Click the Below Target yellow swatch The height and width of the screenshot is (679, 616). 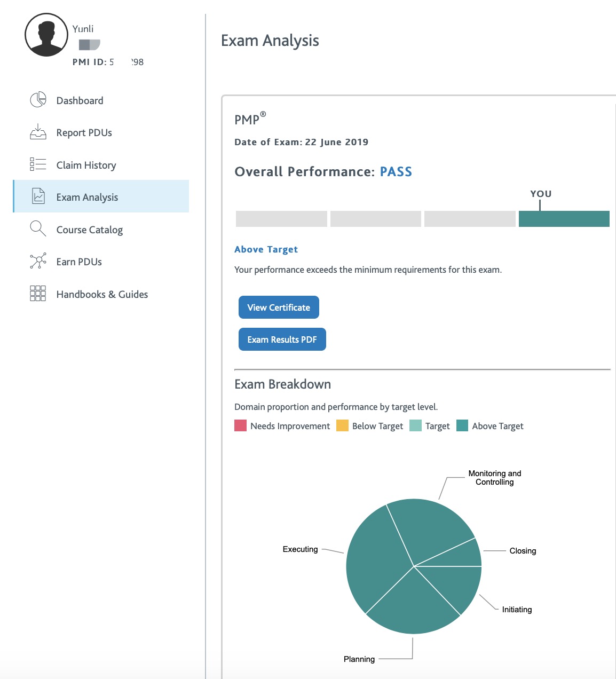tap(342, 425)
